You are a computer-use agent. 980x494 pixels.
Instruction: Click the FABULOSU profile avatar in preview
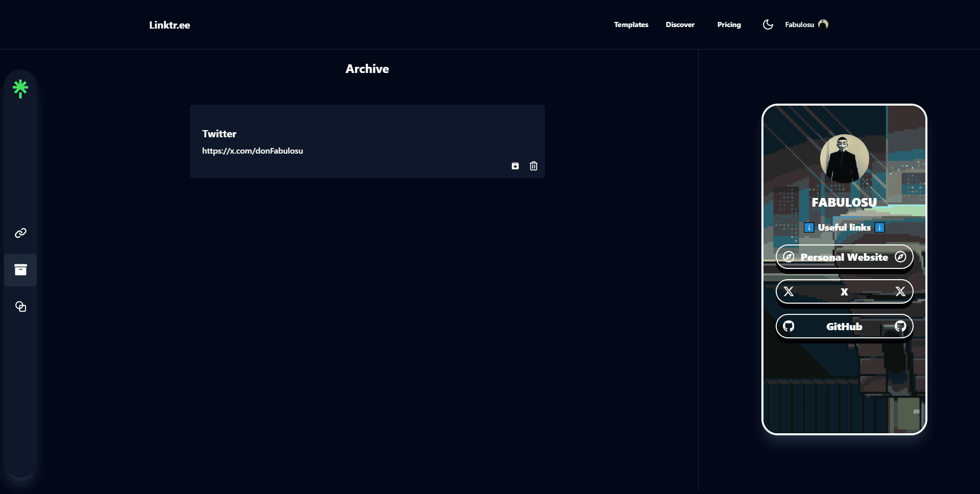844,159
